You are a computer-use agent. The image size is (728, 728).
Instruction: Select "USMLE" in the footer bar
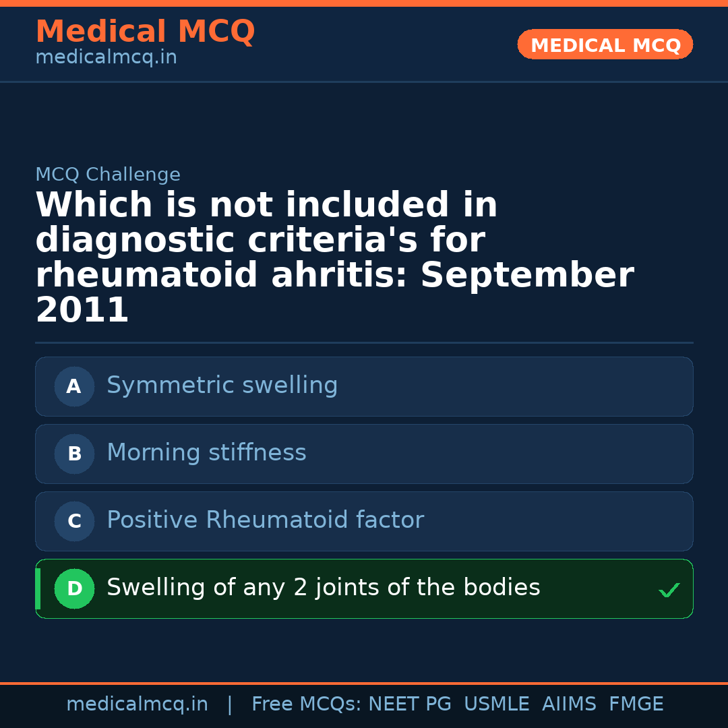[x=496, y=704]
